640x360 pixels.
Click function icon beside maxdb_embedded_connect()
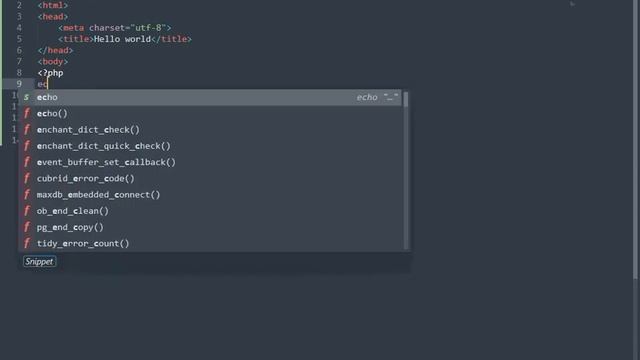coord(27,195)
